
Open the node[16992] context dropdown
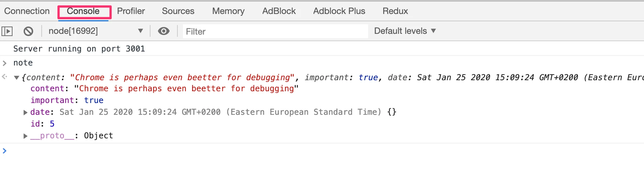(x=96, y=31)
